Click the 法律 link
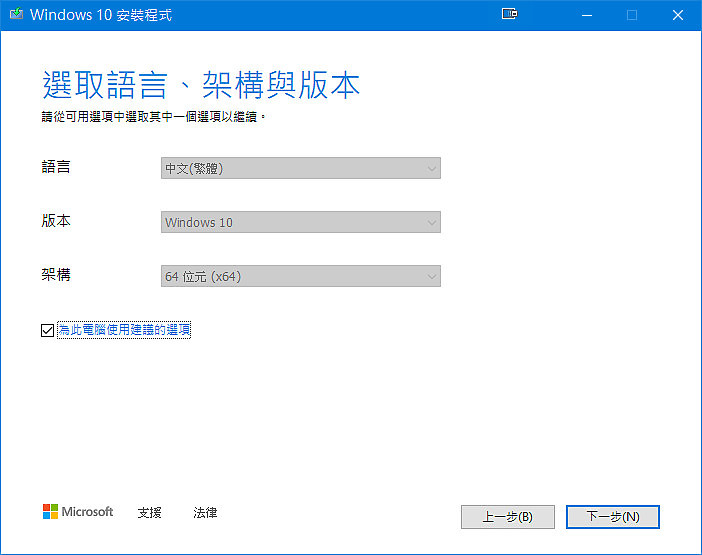 coord(205,512)
